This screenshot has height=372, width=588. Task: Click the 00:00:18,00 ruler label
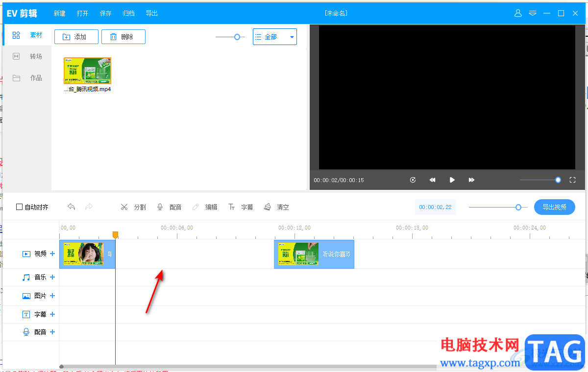tap(412, 228)
